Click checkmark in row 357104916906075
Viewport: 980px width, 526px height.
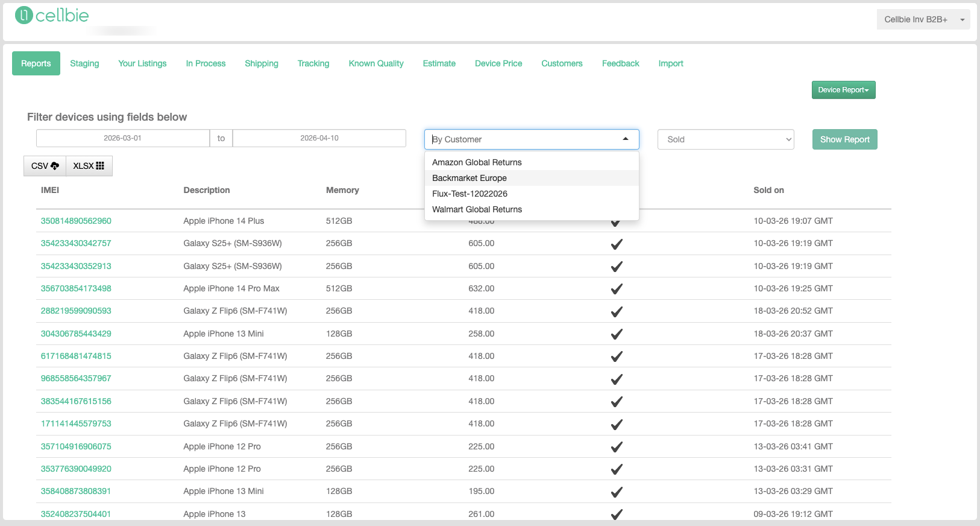pos(617,447)
